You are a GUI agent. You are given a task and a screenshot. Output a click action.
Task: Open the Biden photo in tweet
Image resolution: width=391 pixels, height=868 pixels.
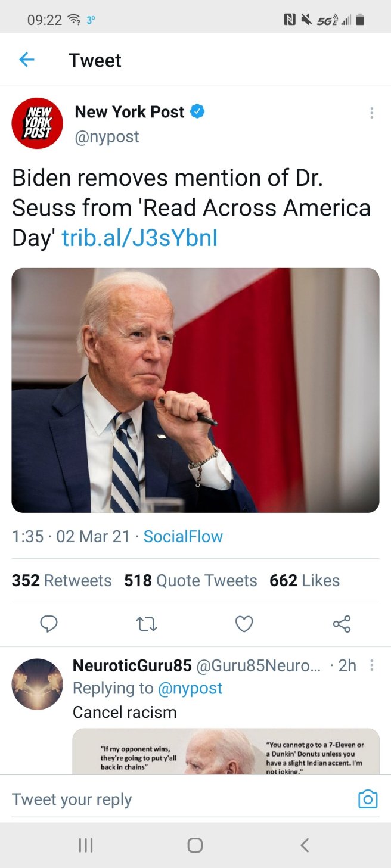point(195,390)
